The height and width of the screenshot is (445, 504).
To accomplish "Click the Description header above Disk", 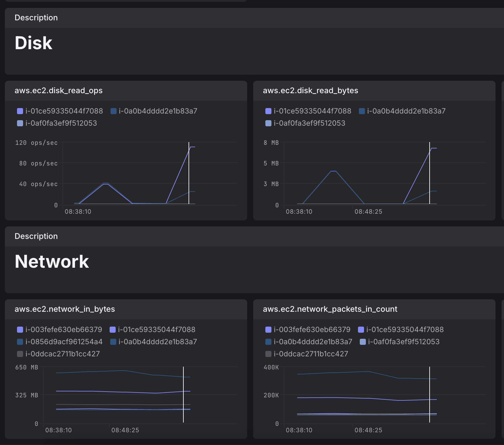I will [x=36, y=18].
